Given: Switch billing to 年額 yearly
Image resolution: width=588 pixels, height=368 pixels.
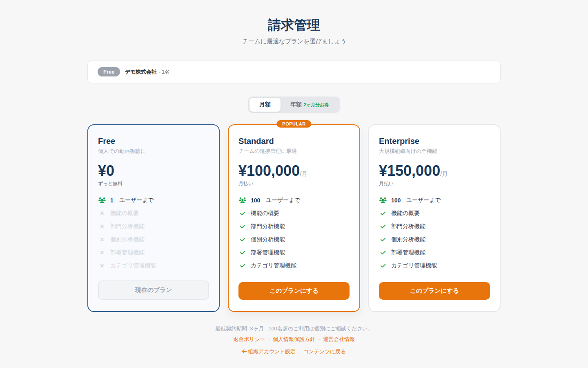Looking at the screenshot, I should 310,105.
